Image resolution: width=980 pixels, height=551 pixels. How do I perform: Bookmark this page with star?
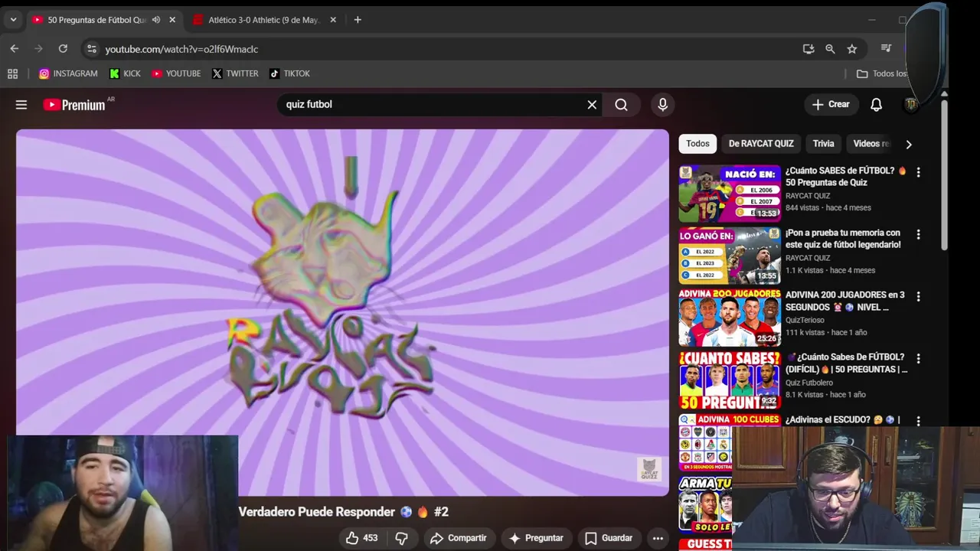[x=852, y=49]
